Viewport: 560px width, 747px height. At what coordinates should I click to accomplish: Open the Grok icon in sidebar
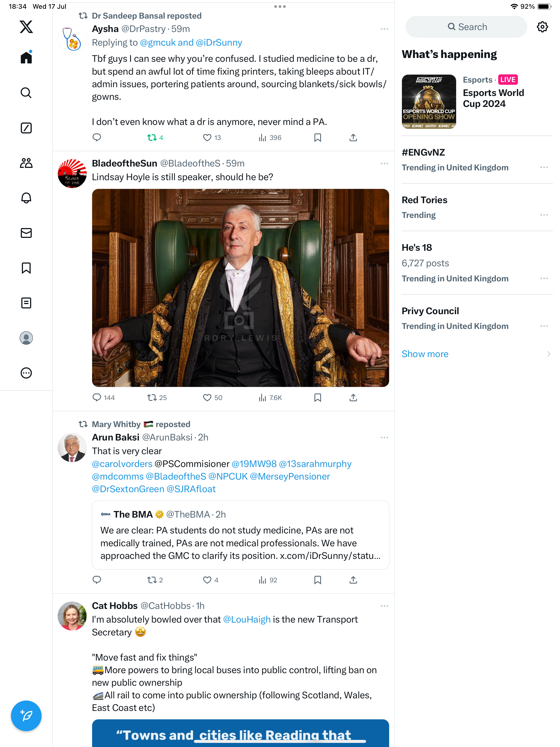coord(26,128)
